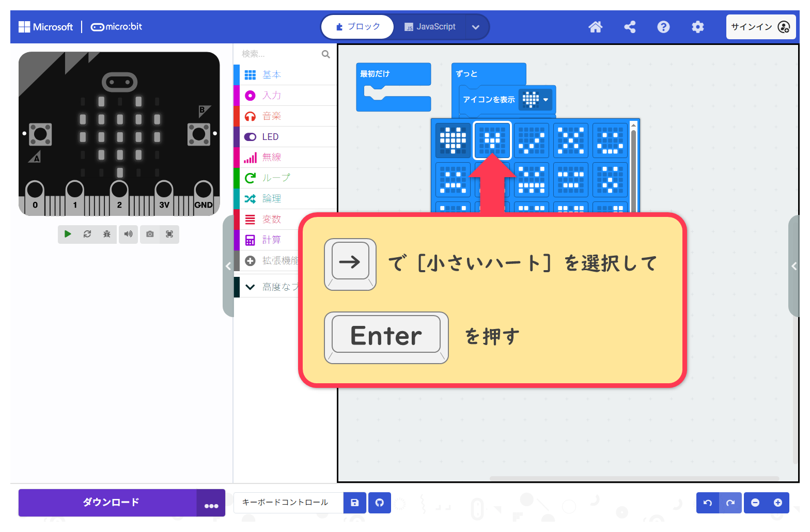Open the settings gear menu

tap(697, 27)
